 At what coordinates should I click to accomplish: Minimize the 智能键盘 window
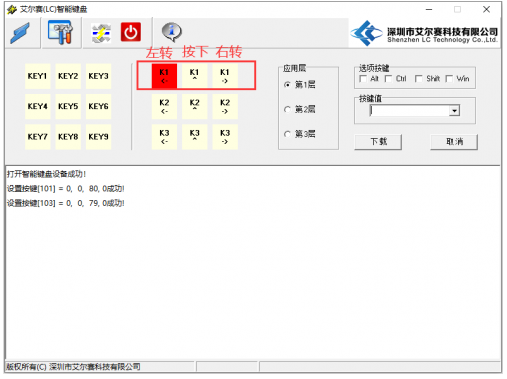point(429,10)
